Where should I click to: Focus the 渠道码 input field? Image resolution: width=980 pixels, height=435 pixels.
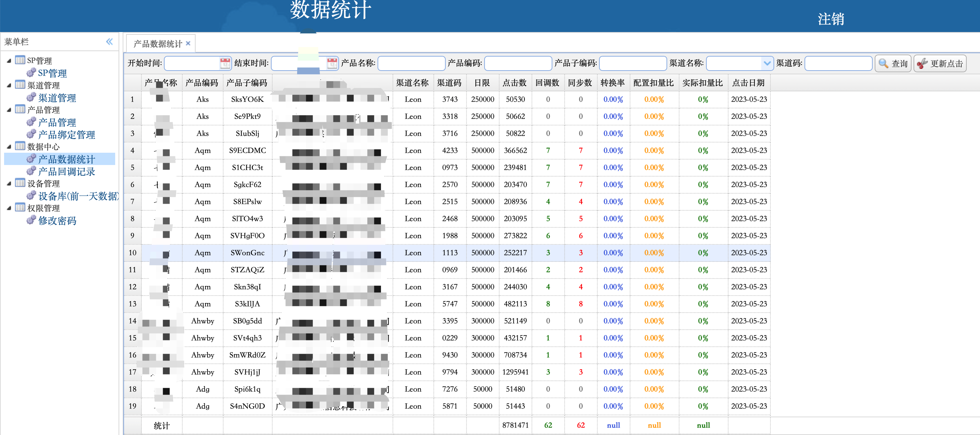838,63
